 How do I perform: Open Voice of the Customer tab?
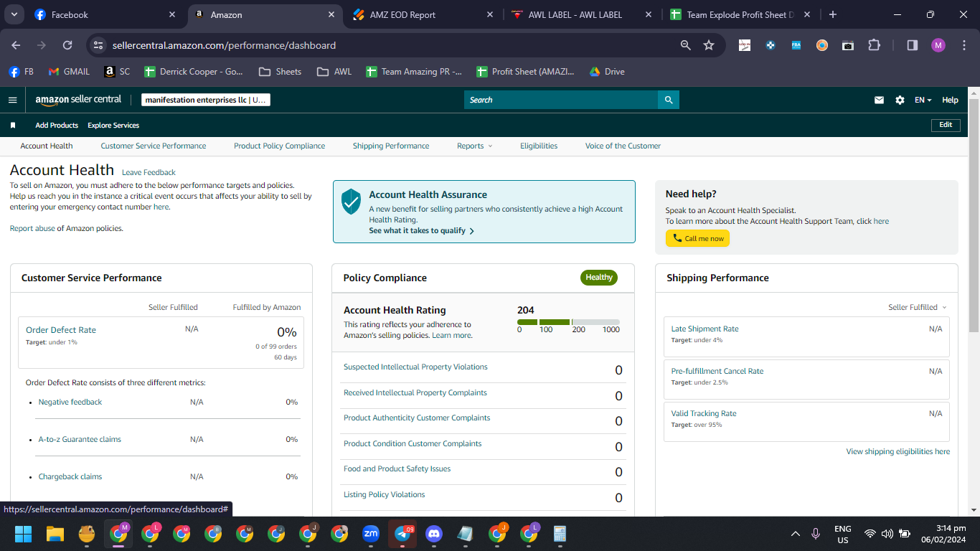tap(623, 146)
